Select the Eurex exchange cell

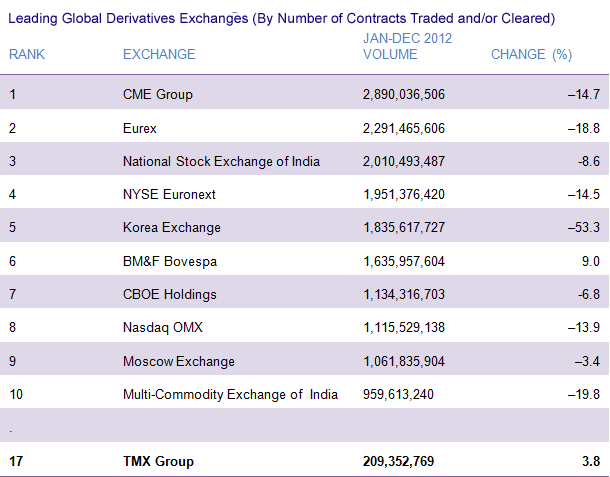[x=141, y=128]
